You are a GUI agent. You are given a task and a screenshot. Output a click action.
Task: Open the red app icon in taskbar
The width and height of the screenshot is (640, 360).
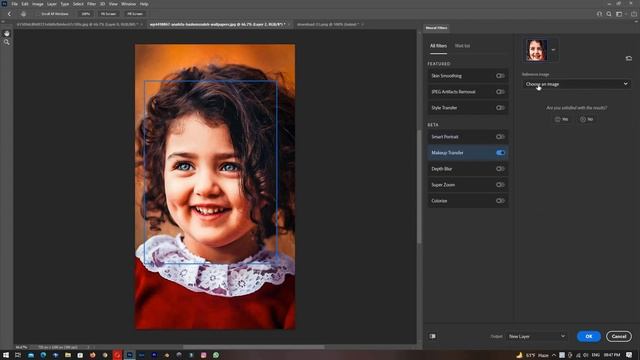click(x=117, y=355)
